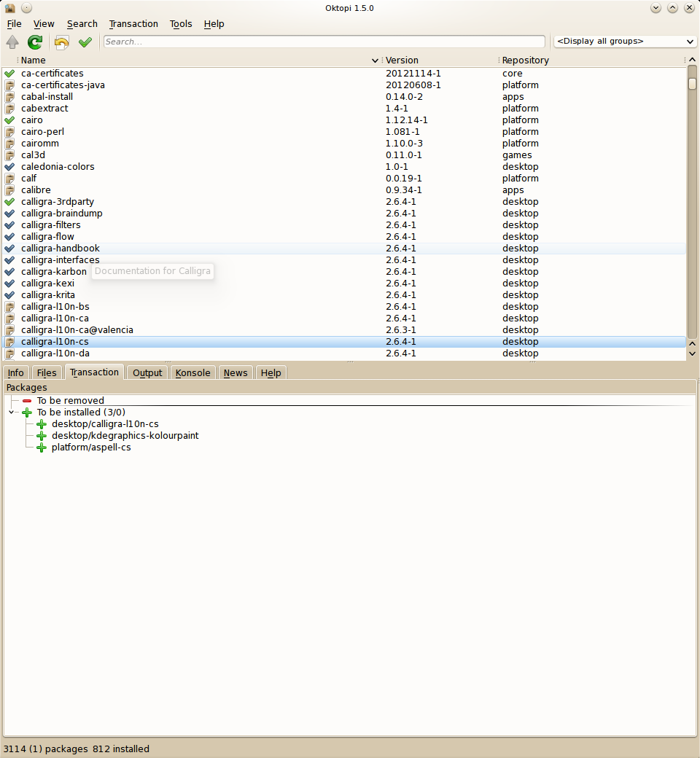
Task: Click the red minus To be removed icon
Action: click(x=27, y=401)
